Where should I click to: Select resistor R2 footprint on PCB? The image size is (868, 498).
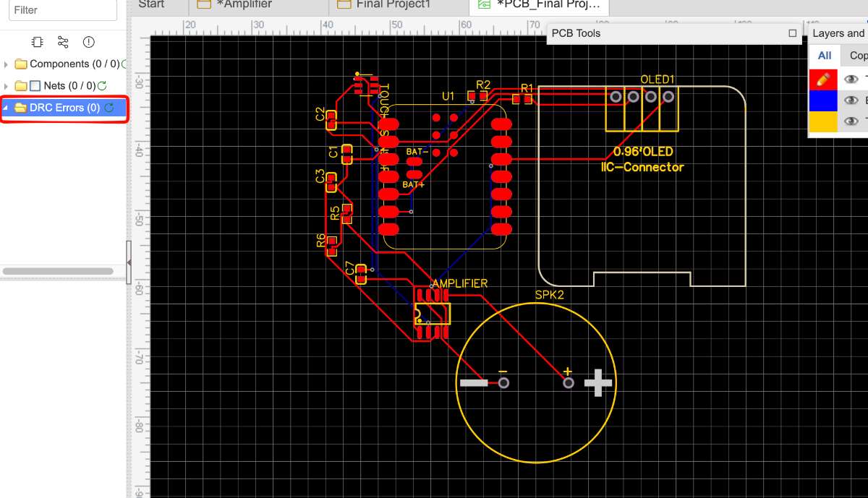[477, 95]
